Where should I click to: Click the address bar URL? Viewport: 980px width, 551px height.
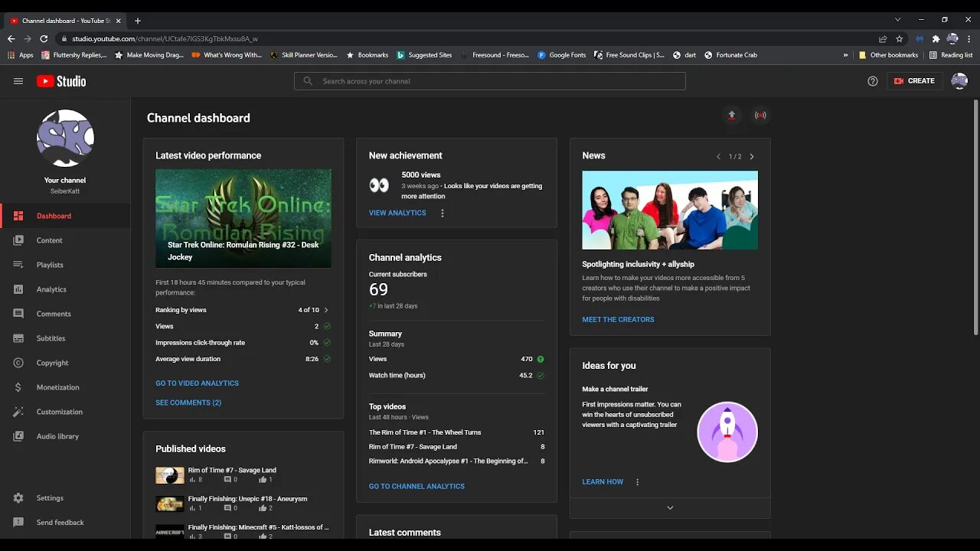pos(165,38)
